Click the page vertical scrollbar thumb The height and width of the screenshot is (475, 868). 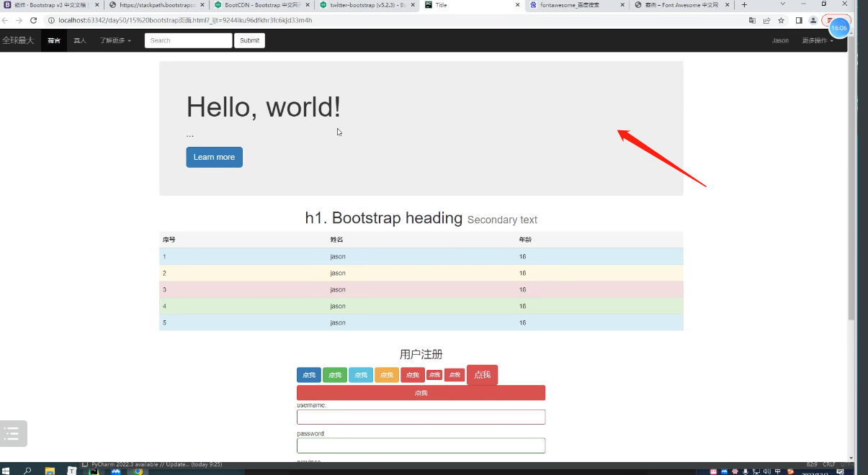851,177
